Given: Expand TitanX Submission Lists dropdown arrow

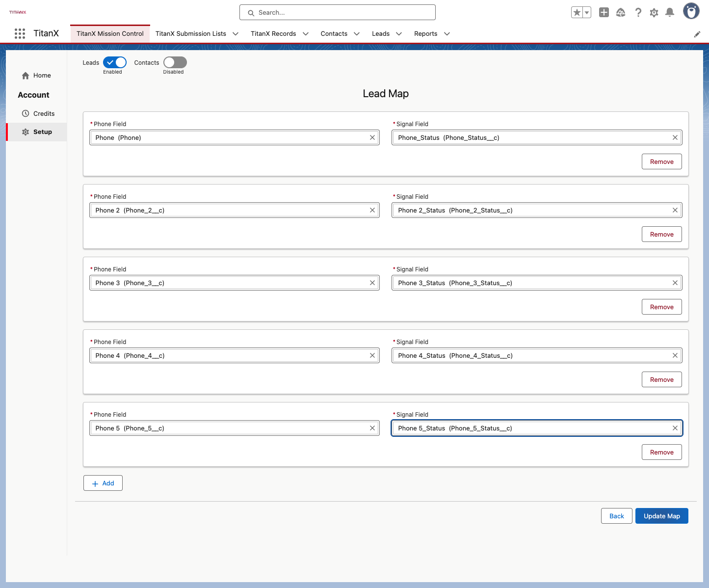Looking at the screenshot, I should click(236, 34).
